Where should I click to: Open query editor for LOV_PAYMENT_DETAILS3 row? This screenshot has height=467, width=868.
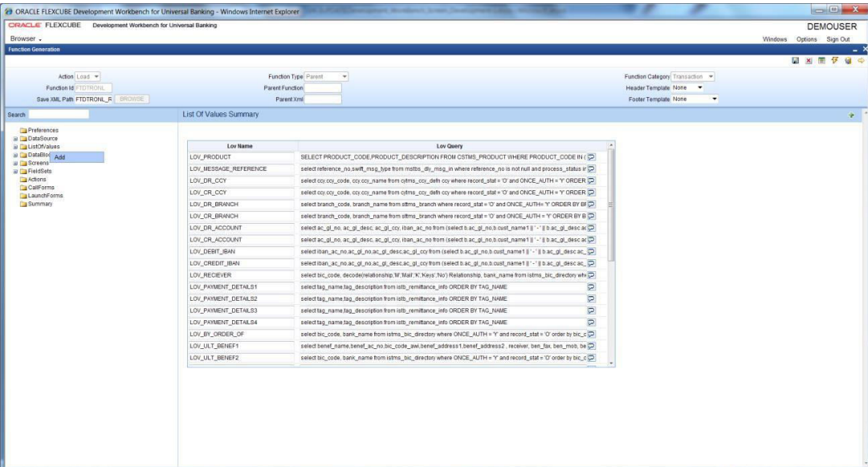pyautogui.click(x=591, y=311)
